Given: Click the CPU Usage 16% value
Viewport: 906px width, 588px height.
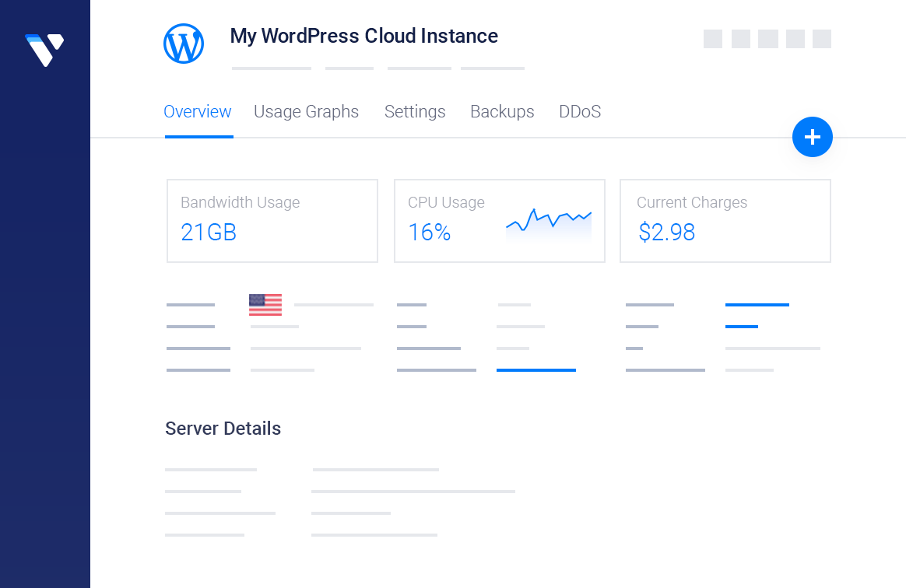Looking at the screenshot, I should pos(429,233).
